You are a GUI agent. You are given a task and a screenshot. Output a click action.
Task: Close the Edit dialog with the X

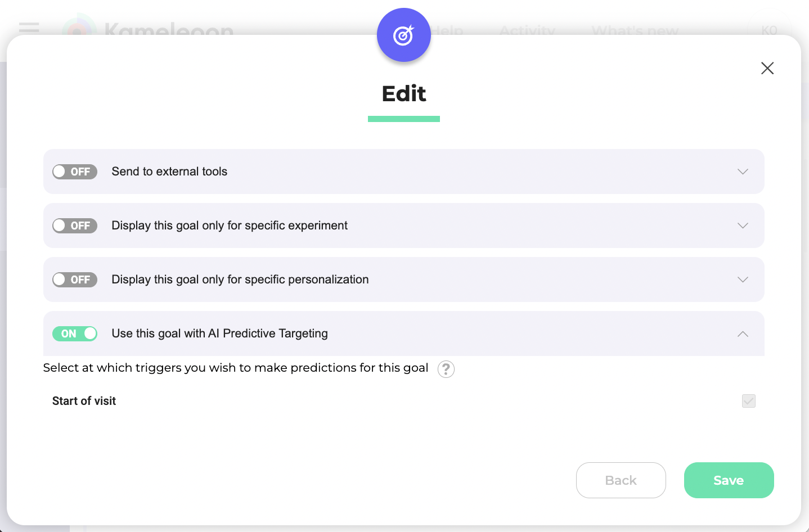pyautogui.click(x=767, y=68)
